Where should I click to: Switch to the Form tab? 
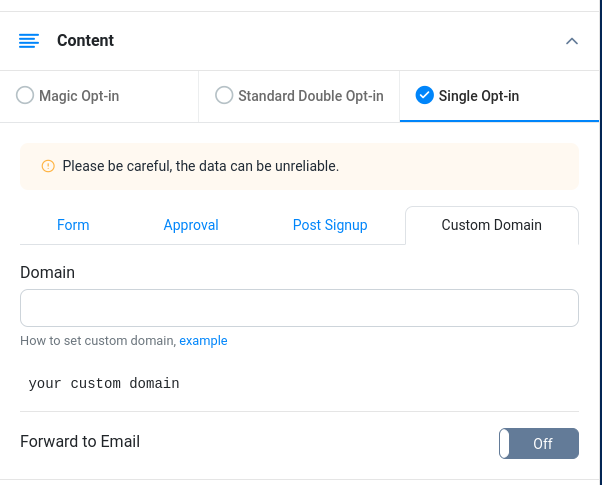[73, 225]
